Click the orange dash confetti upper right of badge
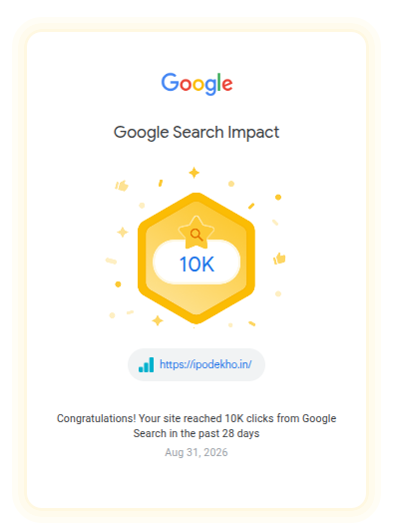Viewport: 396px width, 532px height. [x=251, y=206]
